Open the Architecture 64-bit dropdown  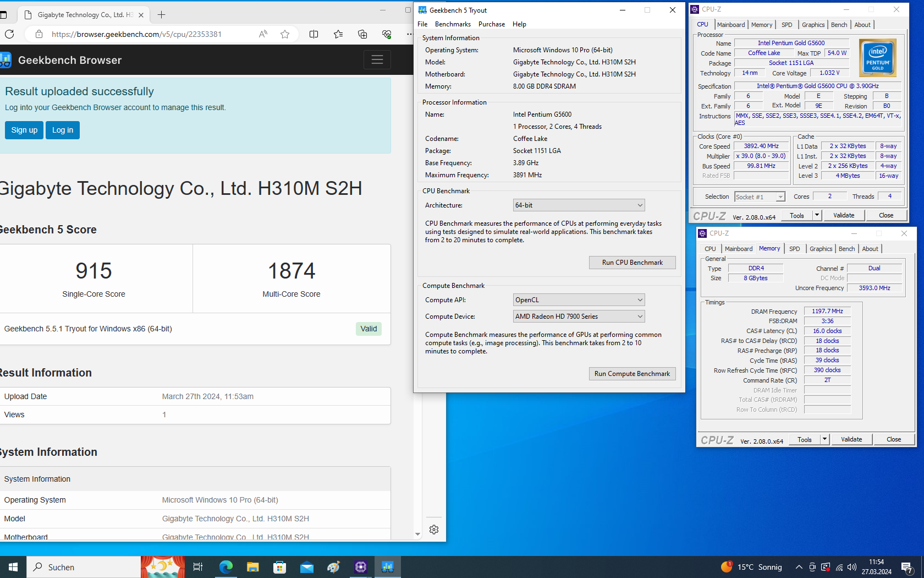point(579,205)
